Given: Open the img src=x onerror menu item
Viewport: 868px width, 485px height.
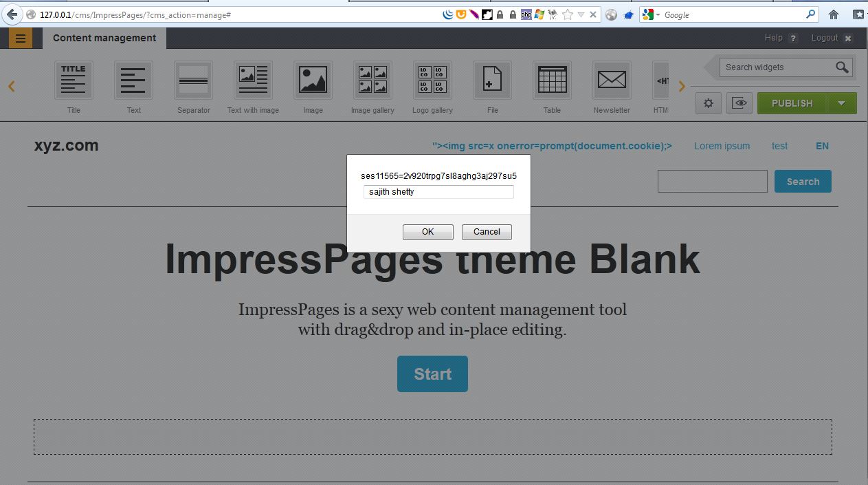Looking at the screenshot, I should click(x=552, y=146).
